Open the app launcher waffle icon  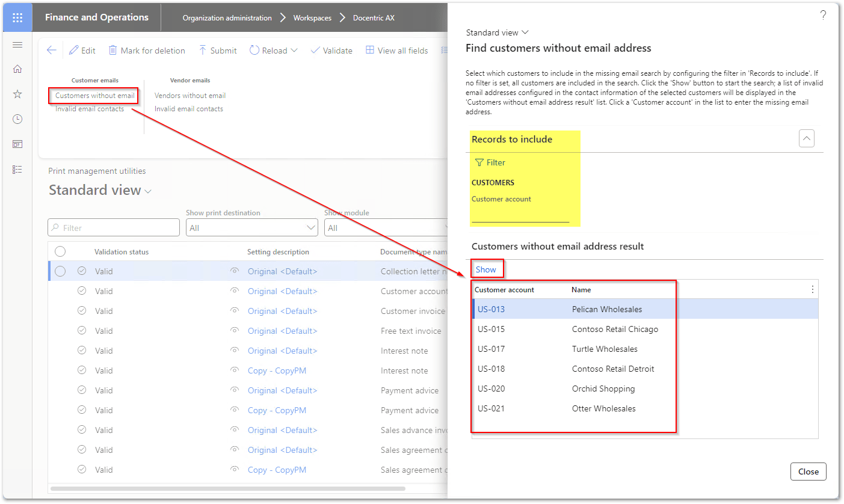pos(17,17)
